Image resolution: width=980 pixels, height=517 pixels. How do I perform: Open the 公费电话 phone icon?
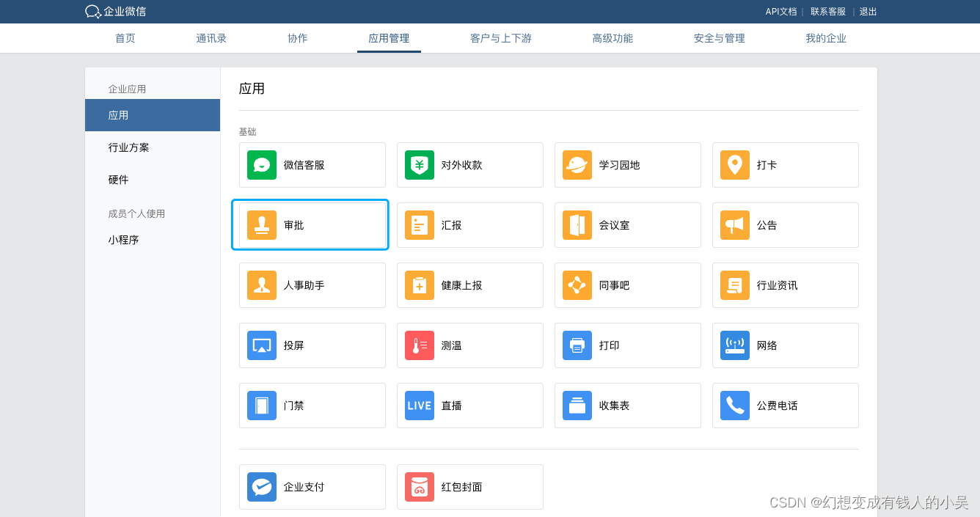click(735, 406)
